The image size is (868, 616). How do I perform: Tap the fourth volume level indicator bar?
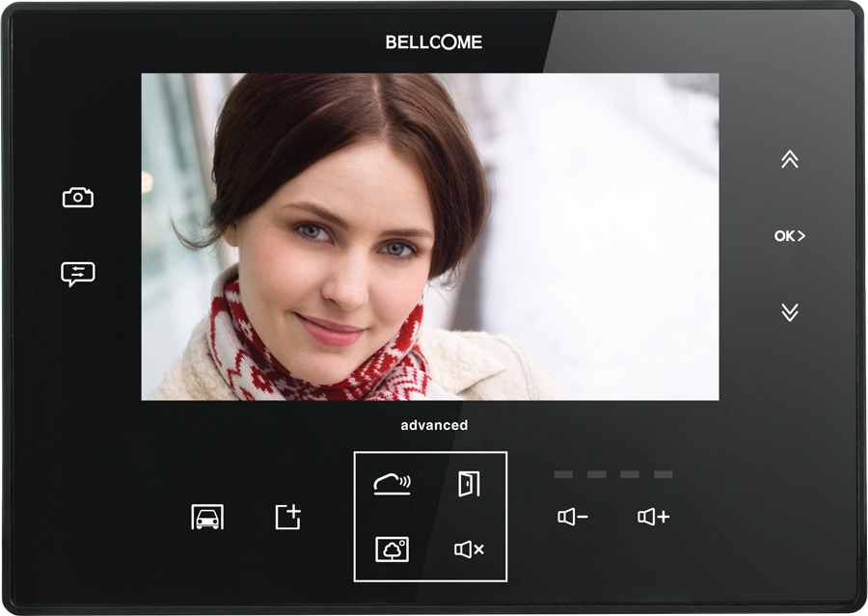pyautogui.click(x=664, y=474)
